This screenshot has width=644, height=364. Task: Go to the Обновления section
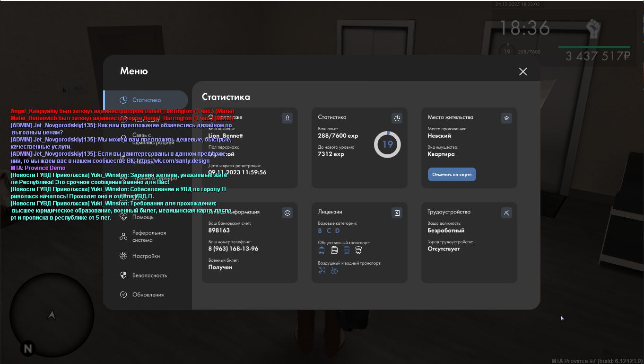(148, 294)
